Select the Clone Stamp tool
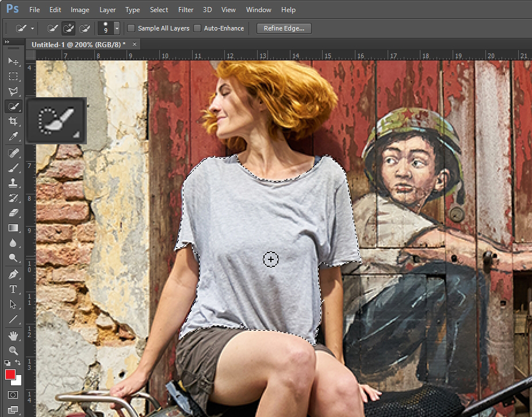 pos(13,183)
